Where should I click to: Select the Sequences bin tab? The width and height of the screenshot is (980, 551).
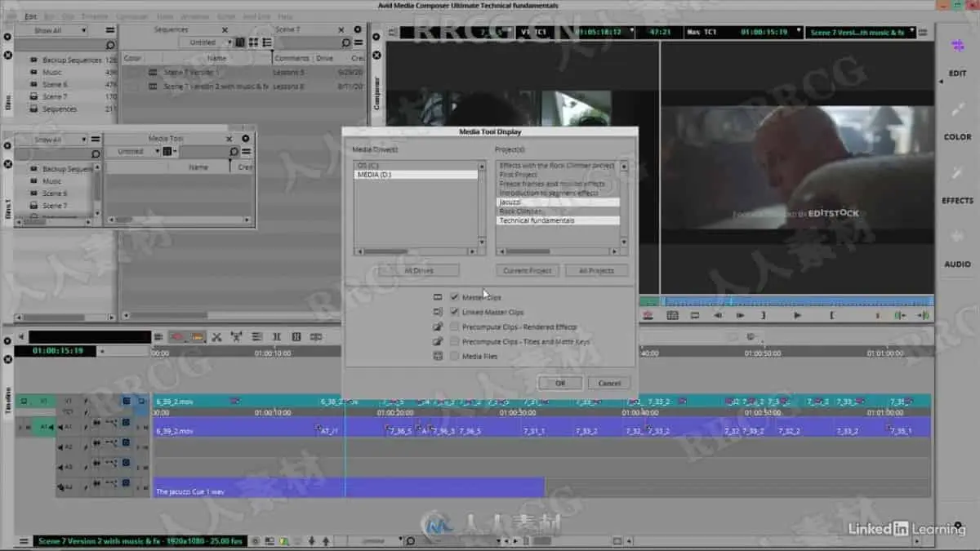coord(171,30)
